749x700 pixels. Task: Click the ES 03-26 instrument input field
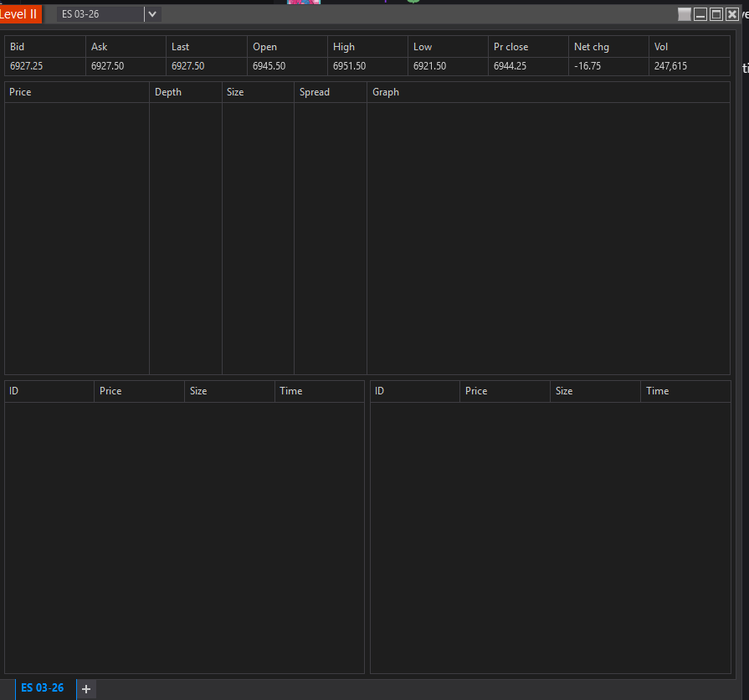[100, 14]
